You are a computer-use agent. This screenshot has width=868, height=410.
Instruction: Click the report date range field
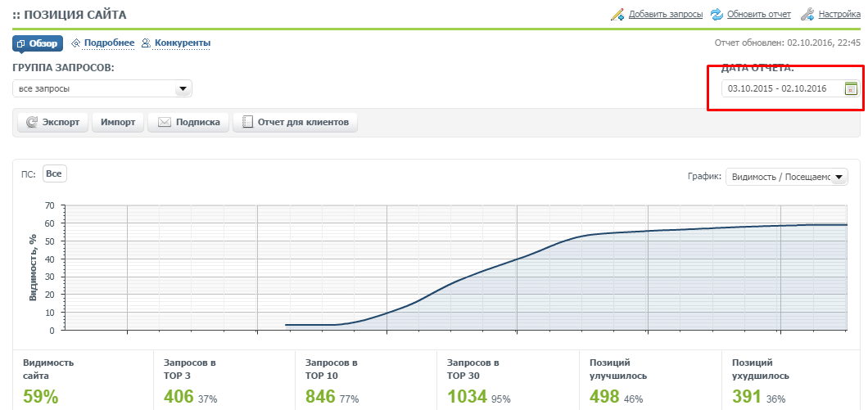click(x=778, y=88)
